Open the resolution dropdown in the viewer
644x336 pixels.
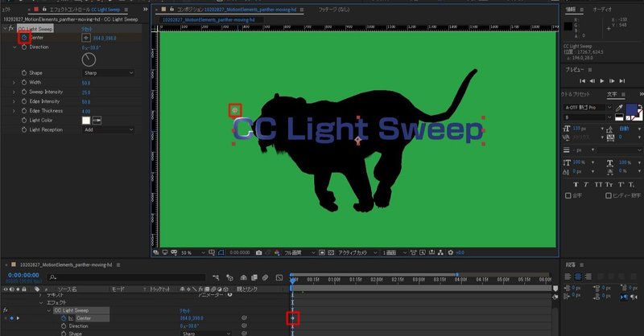[299, 252]
